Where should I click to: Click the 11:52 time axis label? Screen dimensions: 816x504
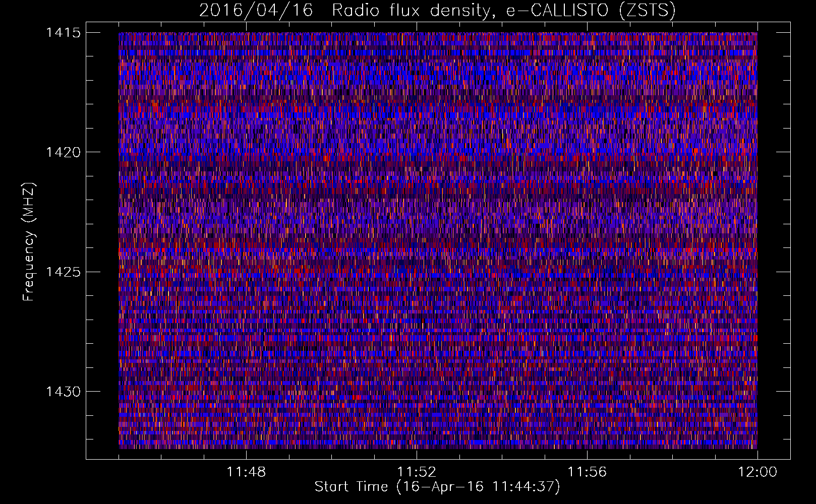pos(417,472)
